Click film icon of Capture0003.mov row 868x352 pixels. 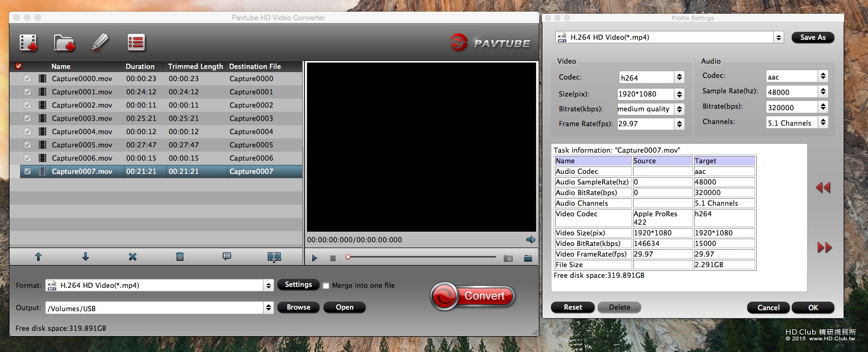coord(42,118)
